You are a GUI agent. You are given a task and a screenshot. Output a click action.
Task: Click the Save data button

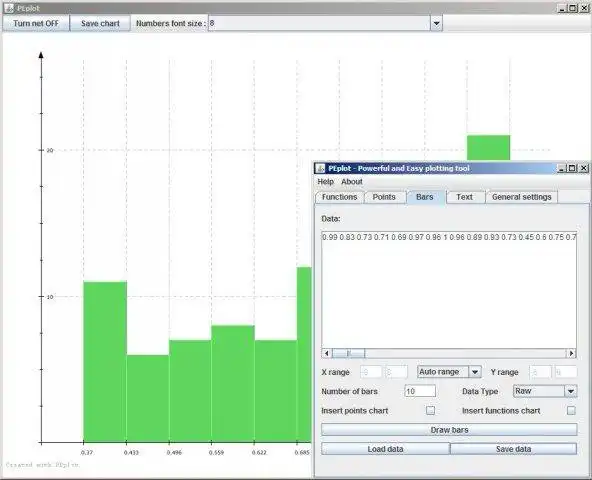[513, 449]
